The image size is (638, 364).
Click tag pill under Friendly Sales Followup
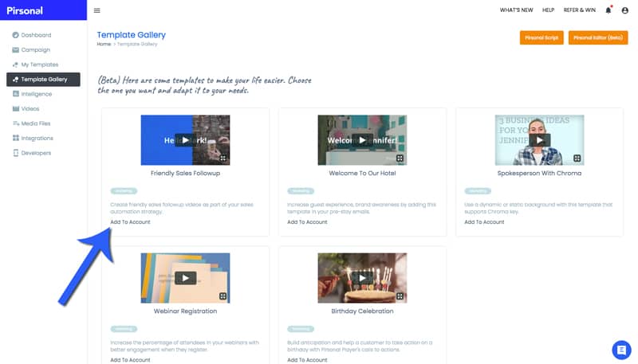(124, 191)
